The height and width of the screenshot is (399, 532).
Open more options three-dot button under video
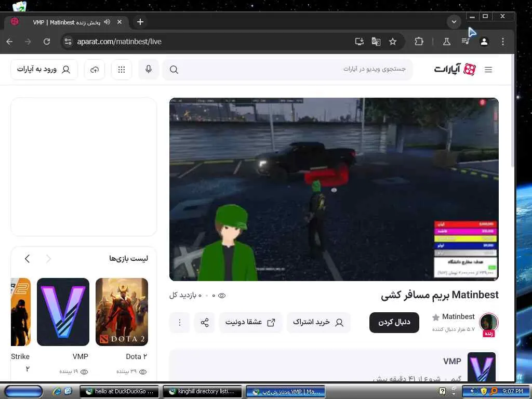click(179, 322)
